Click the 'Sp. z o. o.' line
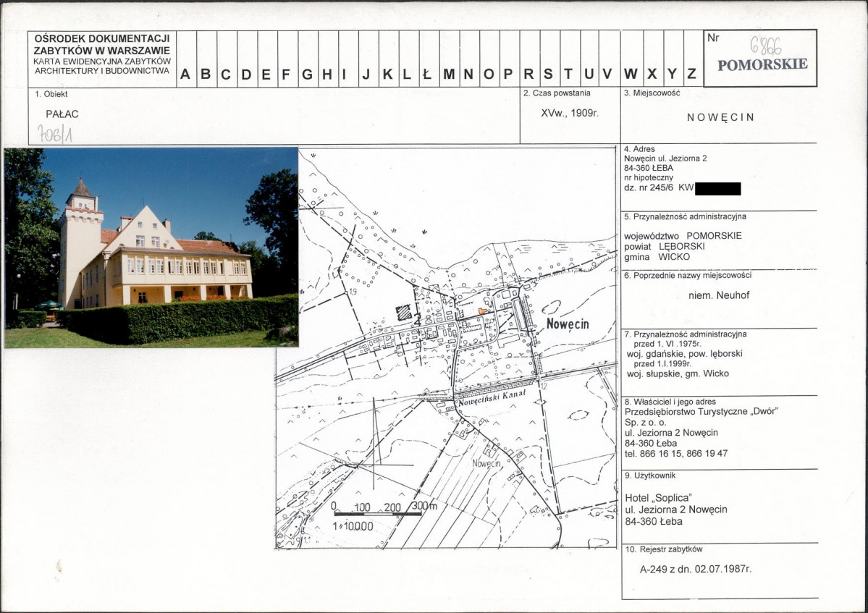 point(645,422)
